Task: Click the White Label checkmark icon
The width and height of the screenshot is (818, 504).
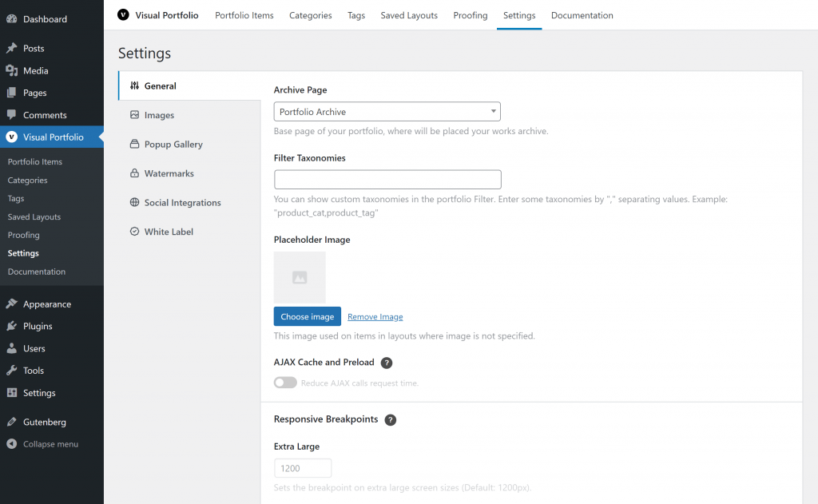Action: pyautogui.click(x=134, y=232)
